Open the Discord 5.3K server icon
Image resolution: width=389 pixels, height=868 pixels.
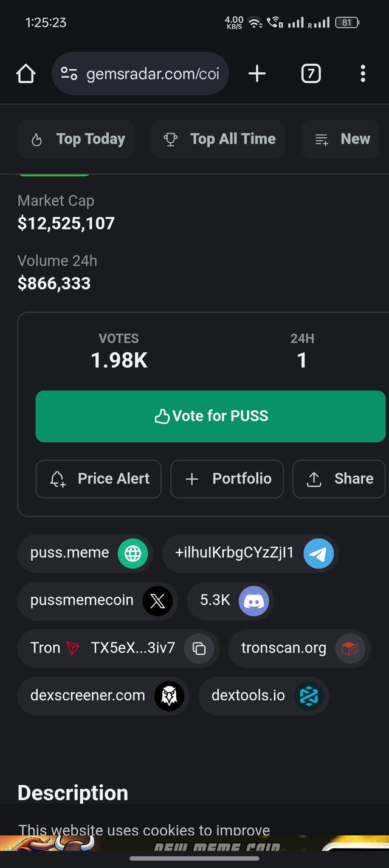coord(253,601)
